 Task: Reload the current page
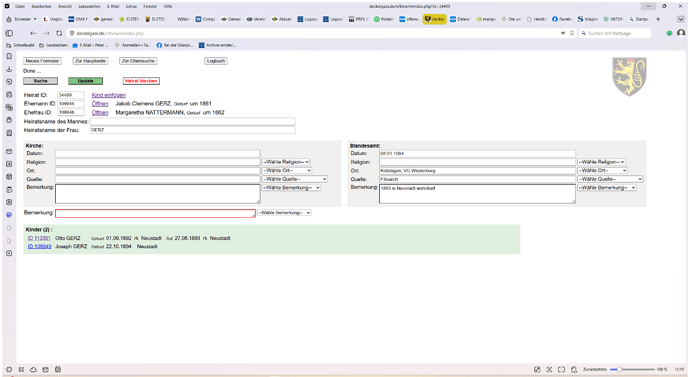pos(59,33)
